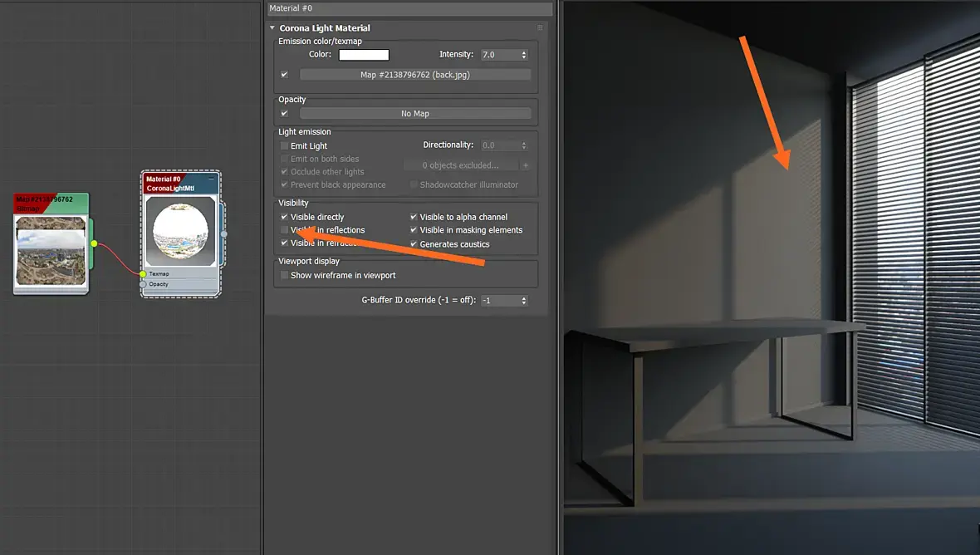The image size is (980, 555).
Task: Click the CoronaLightMtl node output socket
Action: tap(223, 233)
